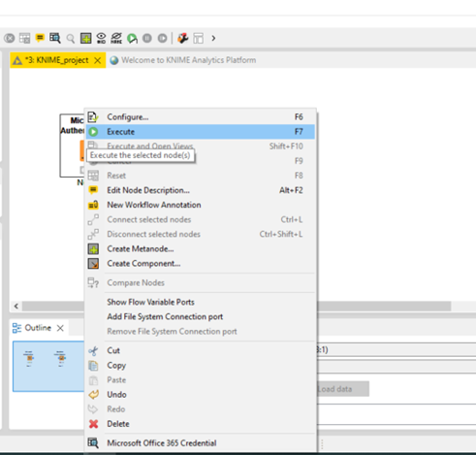Click the F7 shortcut label

pyautogui.click(x=299, y=132)
